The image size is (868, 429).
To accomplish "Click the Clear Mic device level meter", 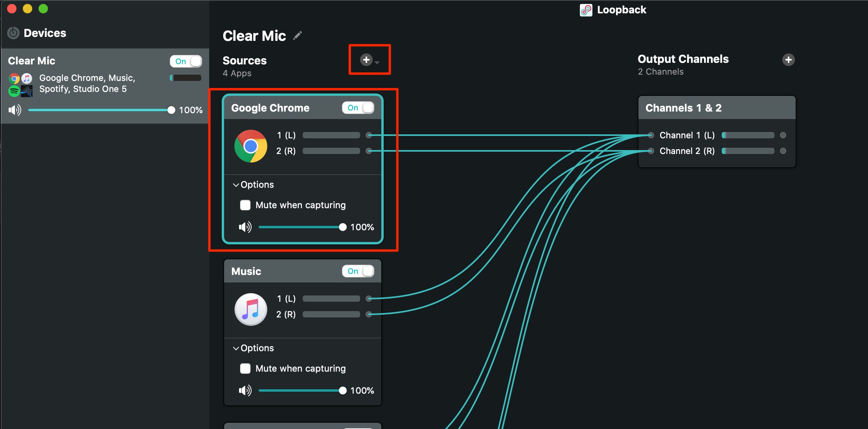I will click(186, 78).
